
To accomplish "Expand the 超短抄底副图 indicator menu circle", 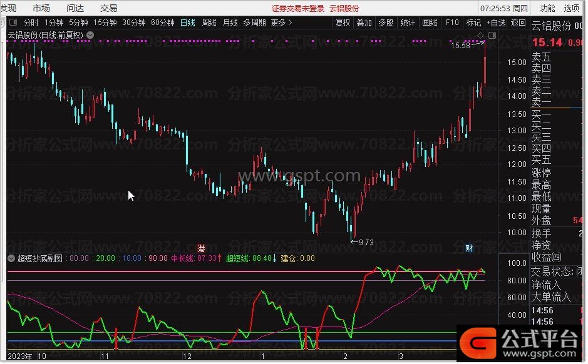I will [x=11, y=258].
